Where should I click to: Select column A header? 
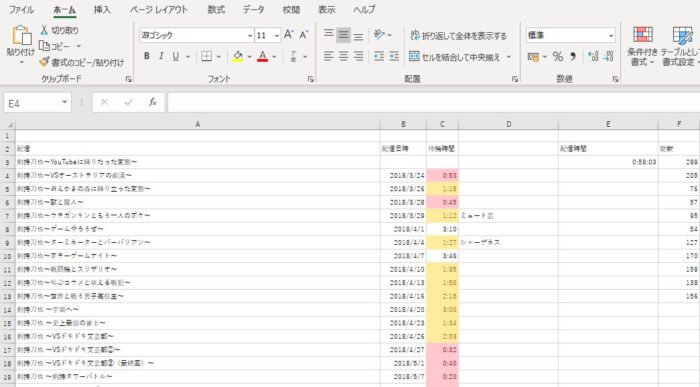click(198, 125)
